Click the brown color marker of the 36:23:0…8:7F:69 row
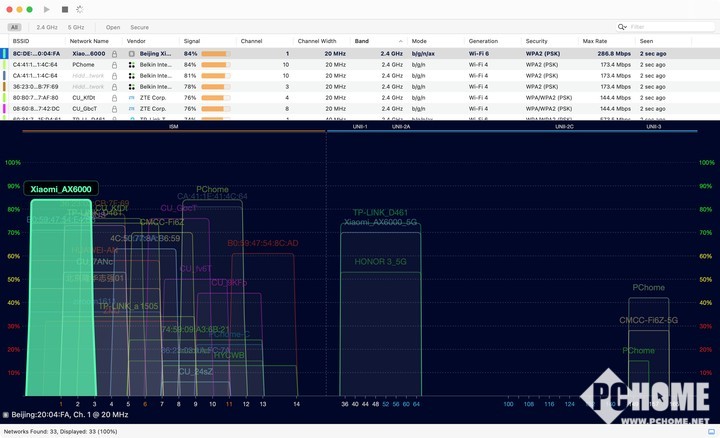The width and height of the screenshot is (720, 438). pyautogui.click(x=5, y=87)
